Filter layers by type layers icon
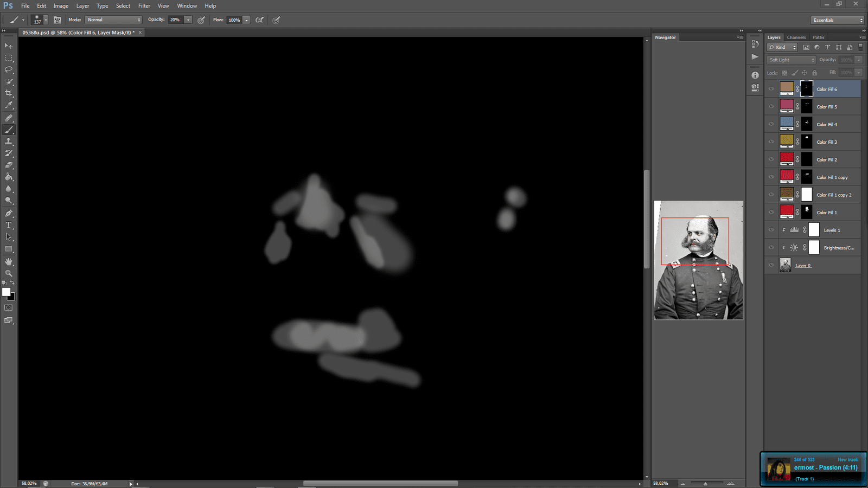The image size is (868, 488). (828, 47)
